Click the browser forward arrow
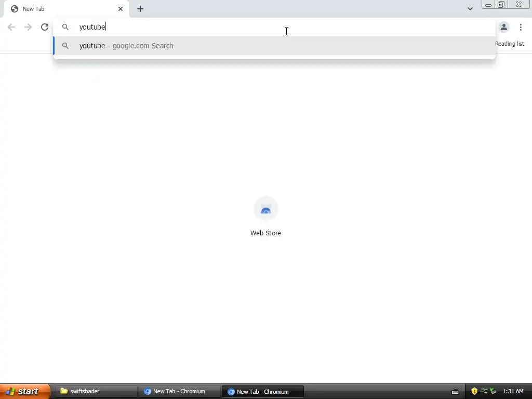The image size is (532, 399). pos(28,27)
